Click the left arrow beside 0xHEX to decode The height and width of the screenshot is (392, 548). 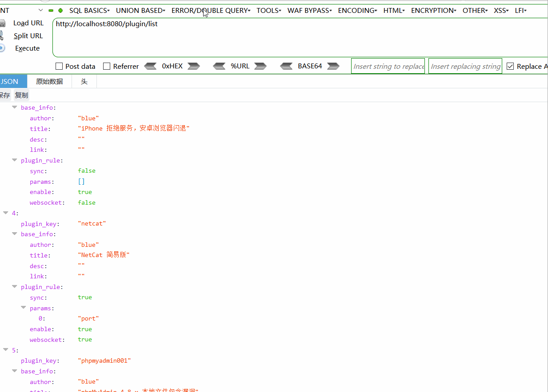[151, 66]
